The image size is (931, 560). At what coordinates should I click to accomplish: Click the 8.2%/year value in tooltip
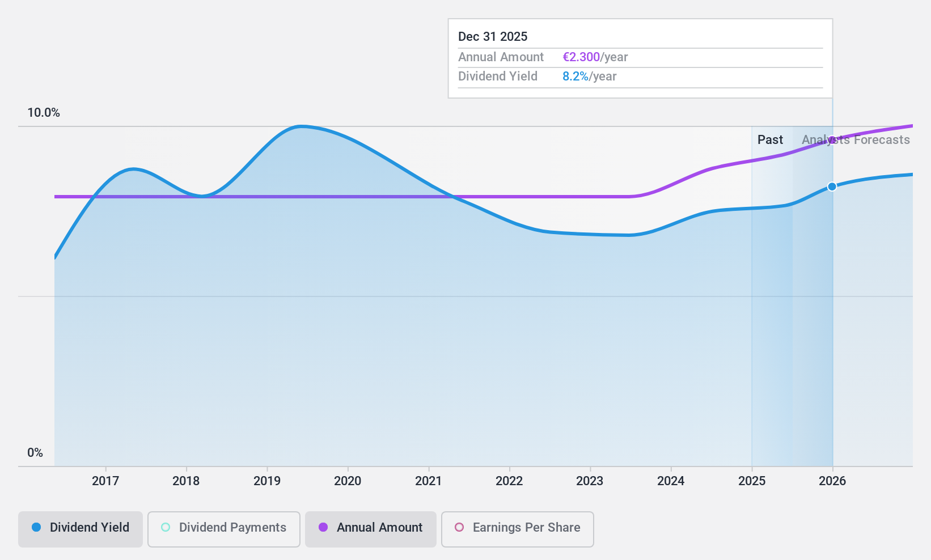click(590, 77)
